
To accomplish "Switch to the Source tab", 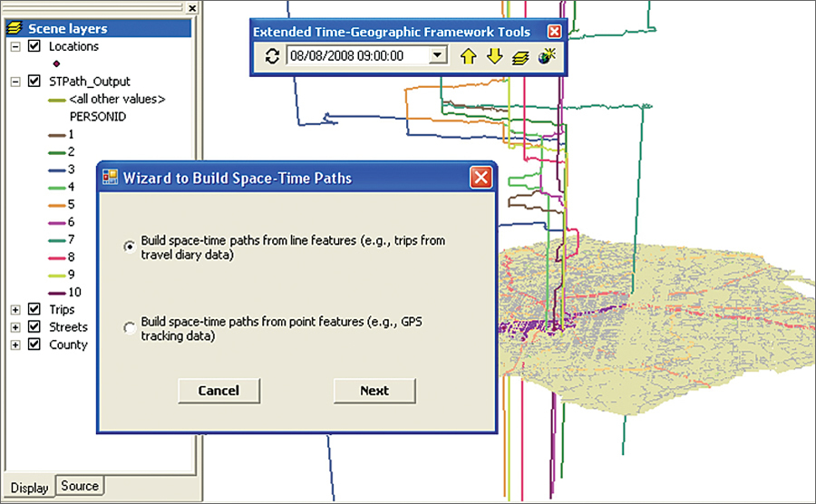I will [80, 486].
